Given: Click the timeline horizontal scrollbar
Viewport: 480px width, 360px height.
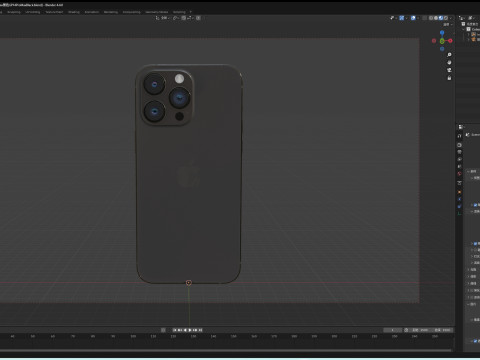Looking at the screenshot, I should coord(226,350).
